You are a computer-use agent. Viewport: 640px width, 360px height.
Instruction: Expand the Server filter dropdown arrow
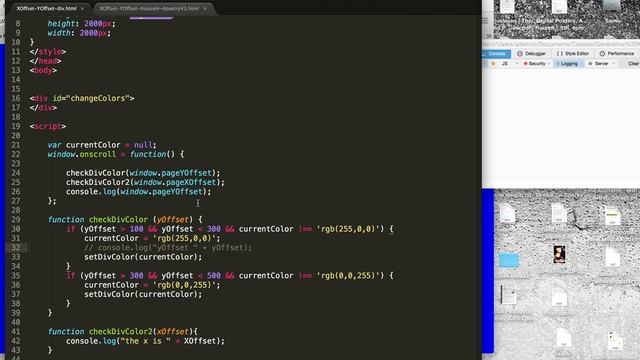[x=614, y=64]
